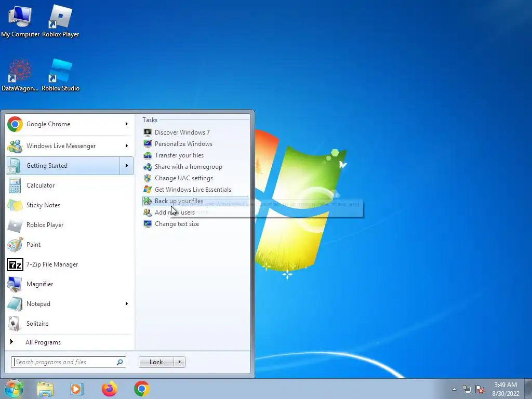Launch Firefox from the taskbar
532x399 pixels.
pyautogui.click(x=109, y=389)
